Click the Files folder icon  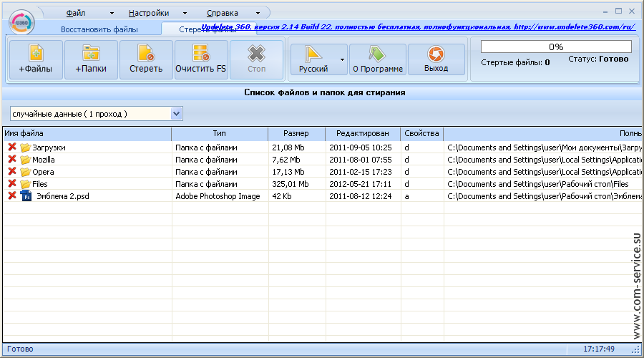pyautogui.click(x=26, y=184)
